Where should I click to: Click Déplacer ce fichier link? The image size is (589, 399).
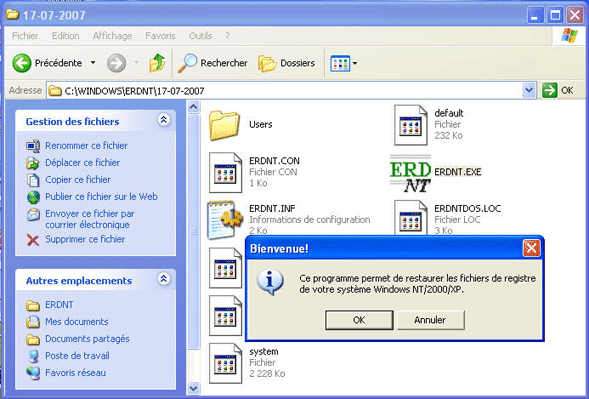tap(83, 162)
